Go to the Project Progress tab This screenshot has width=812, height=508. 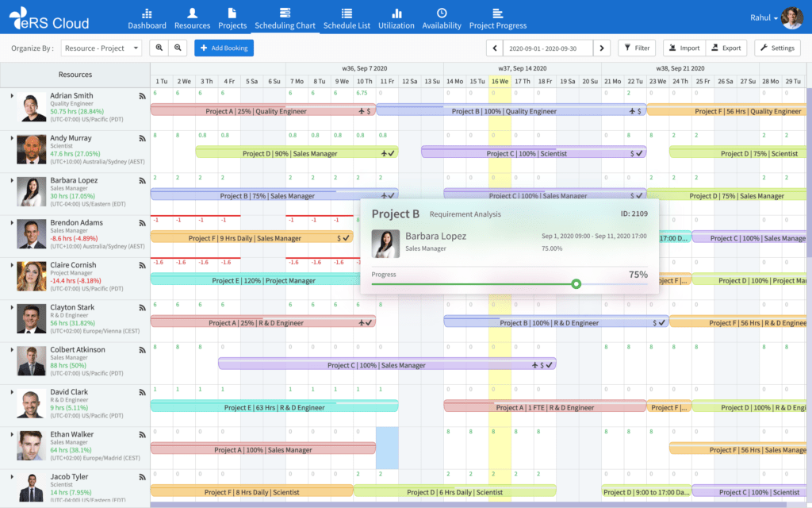(498, 19)
